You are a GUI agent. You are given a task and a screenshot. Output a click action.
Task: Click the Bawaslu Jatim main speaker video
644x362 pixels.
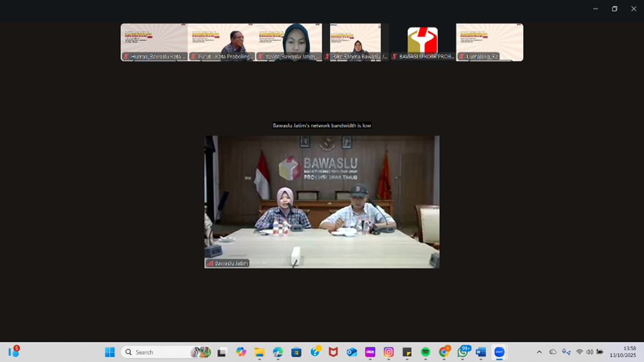(322, 202)
